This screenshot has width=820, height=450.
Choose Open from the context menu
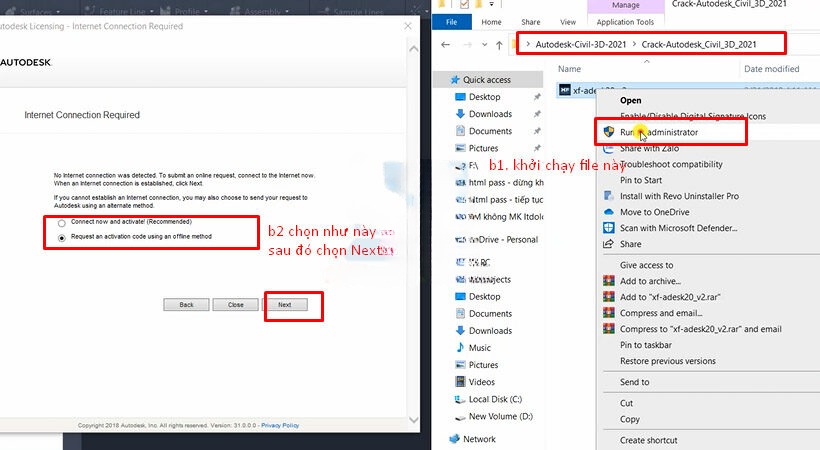pyautogui.click(x=631, y=100)
